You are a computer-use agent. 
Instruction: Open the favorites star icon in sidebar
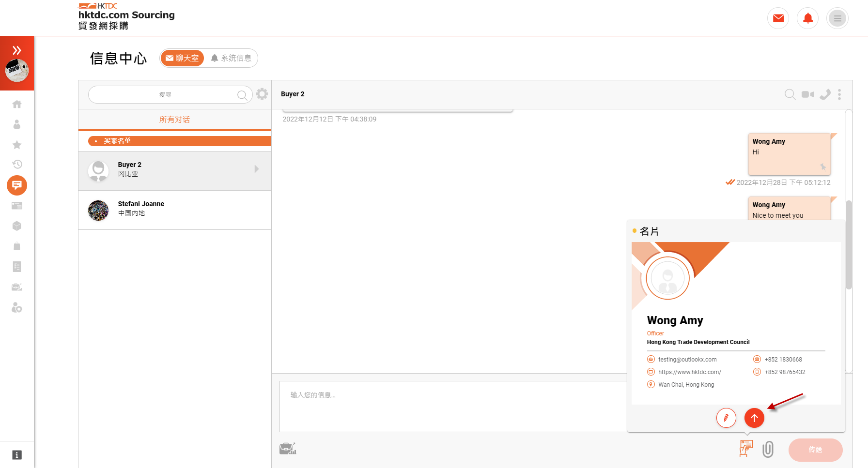(x=17, y=145)
